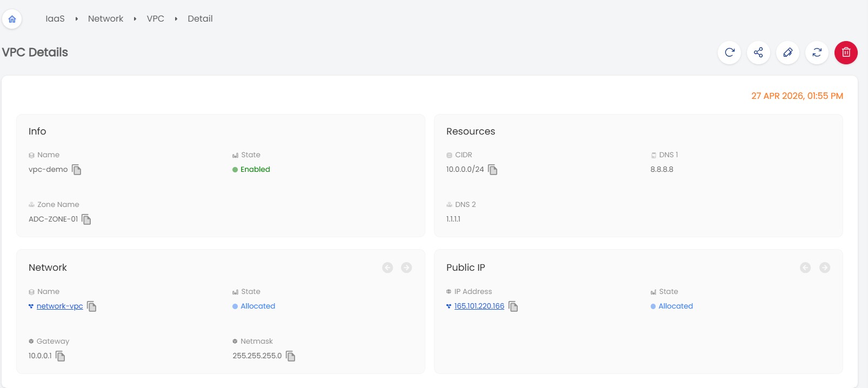
Task: Click the 10.0.0.1 gateway text
Action: [40, 356]
